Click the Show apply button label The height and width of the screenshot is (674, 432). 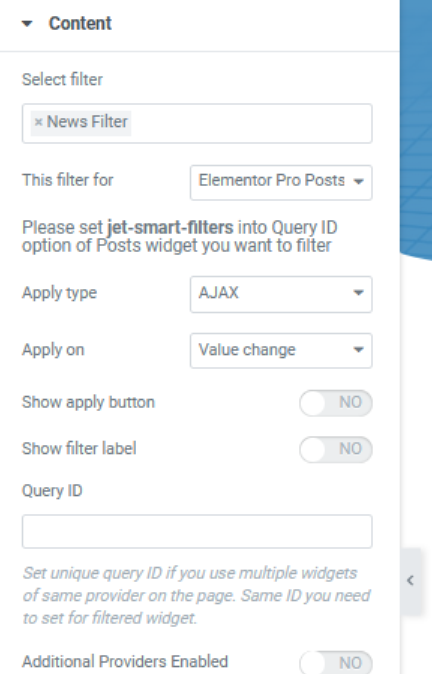pos(88,403)
